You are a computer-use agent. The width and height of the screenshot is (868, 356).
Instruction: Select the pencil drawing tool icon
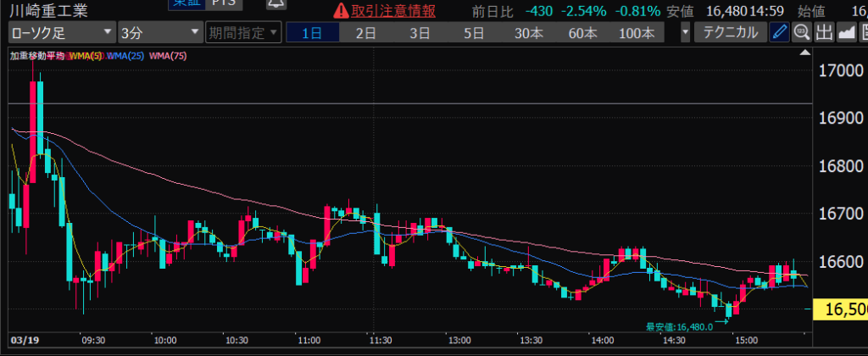(781, 33)
